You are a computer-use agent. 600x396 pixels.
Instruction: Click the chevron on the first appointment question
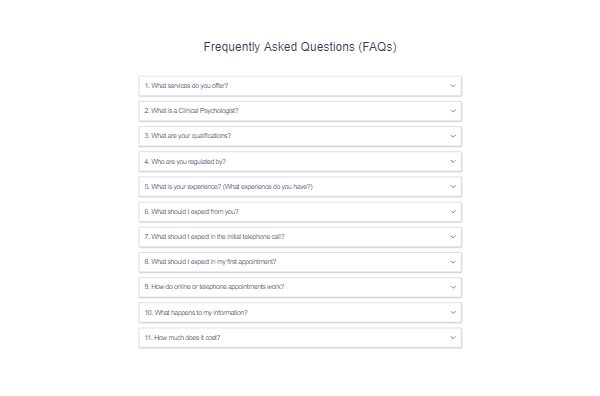click(x=453, y=262)
